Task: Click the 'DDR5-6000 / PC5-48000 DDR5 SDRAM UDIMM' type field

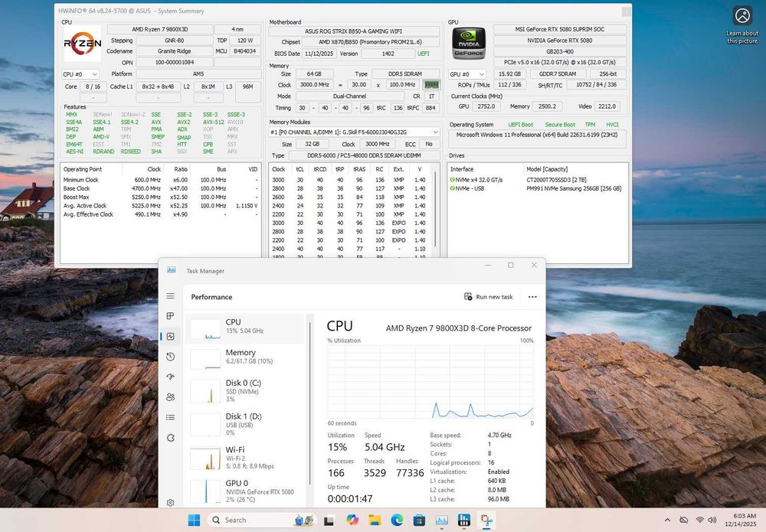Action: (364, 155)
